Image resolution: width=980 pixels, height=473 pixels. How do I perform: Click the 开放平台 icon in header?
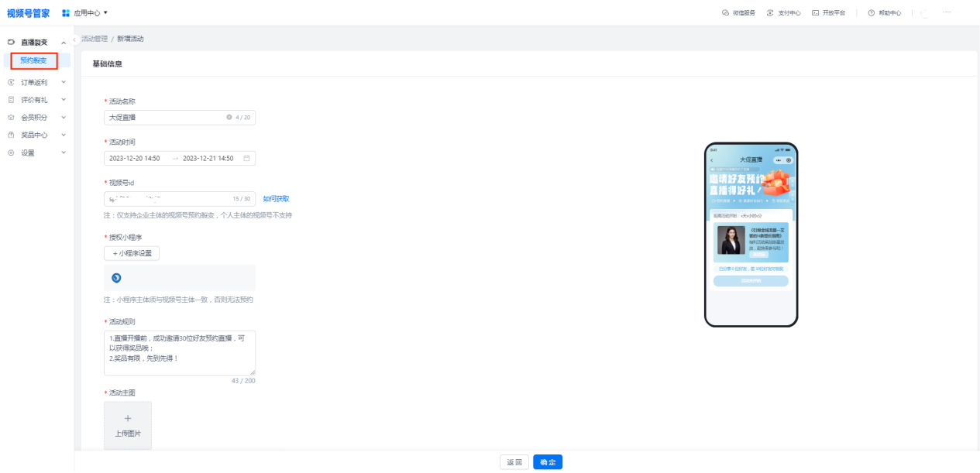pyautogui.click(x=816, y=13)
